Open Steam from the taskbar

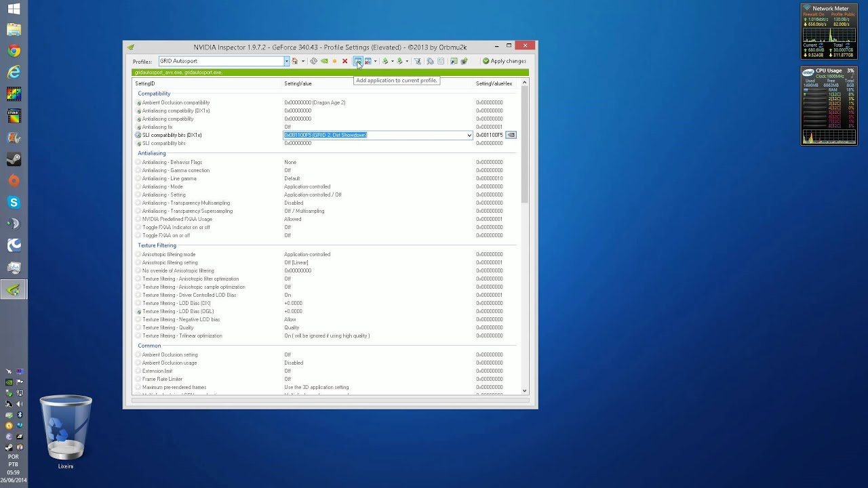[14, 159]
